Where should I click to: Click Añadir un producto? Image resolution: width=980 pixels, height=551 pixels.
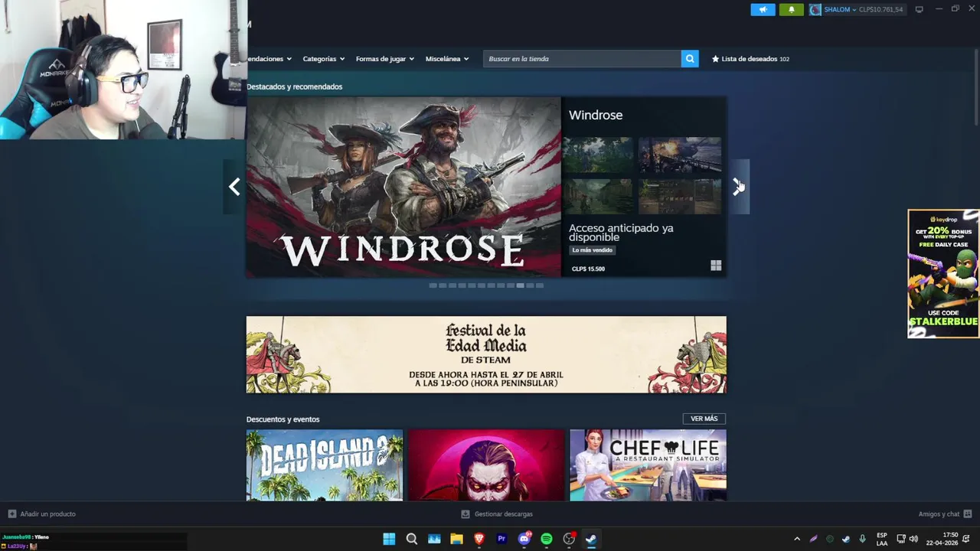click(47, 514)
